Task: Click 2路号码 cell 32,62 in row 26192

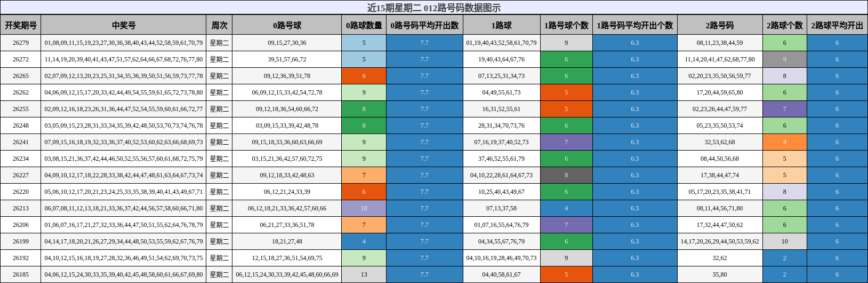Action: pos(720,258)
